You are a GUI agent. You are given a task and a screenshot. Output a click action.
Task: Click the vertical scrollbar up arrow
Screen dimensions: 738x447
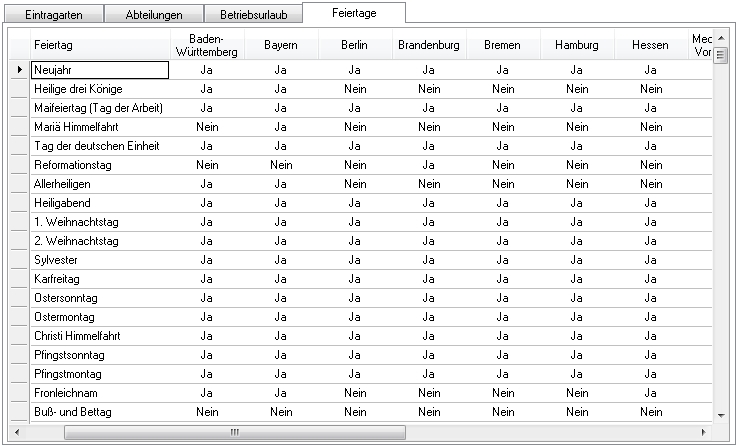720,38
